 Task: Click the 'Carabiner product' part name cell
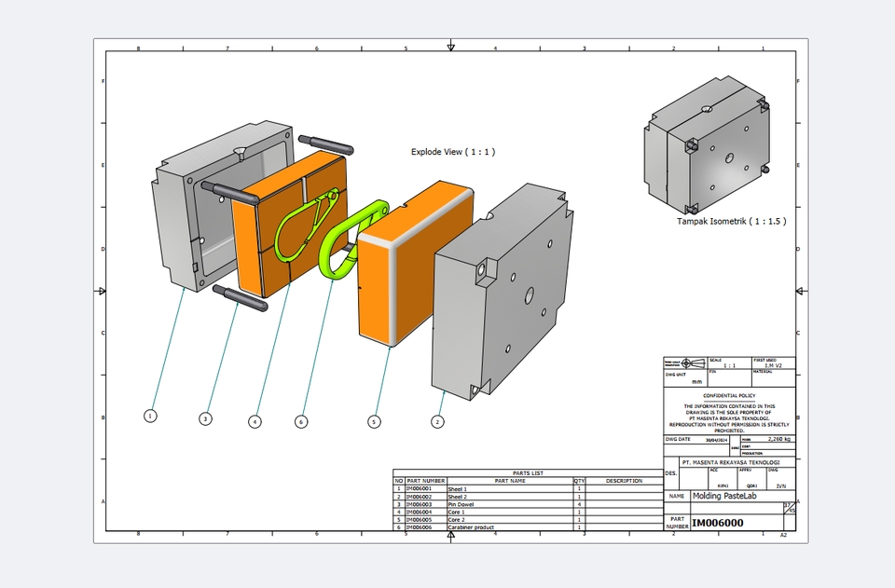[510, 527]
